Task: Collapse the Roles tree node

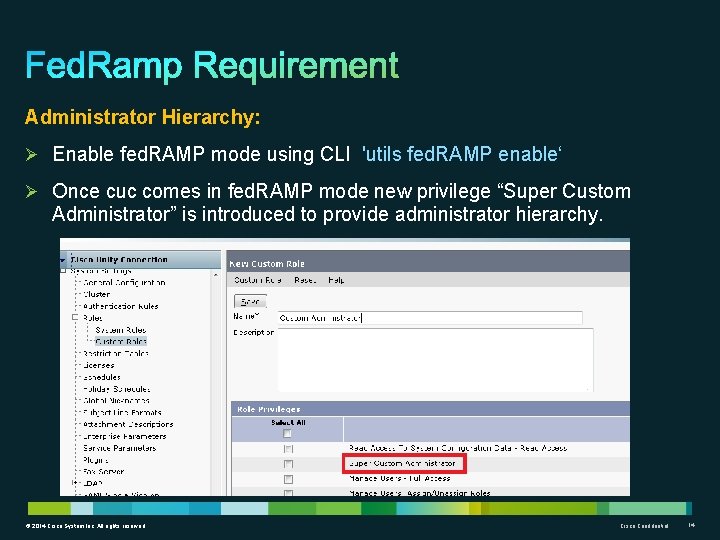Action: tap(75, 318)
